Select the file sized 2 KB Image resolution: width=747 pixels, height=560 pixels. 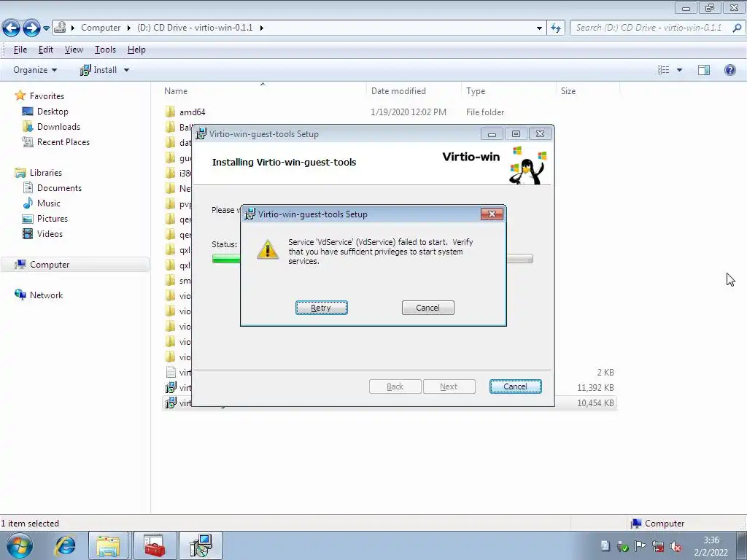point(390,373)
